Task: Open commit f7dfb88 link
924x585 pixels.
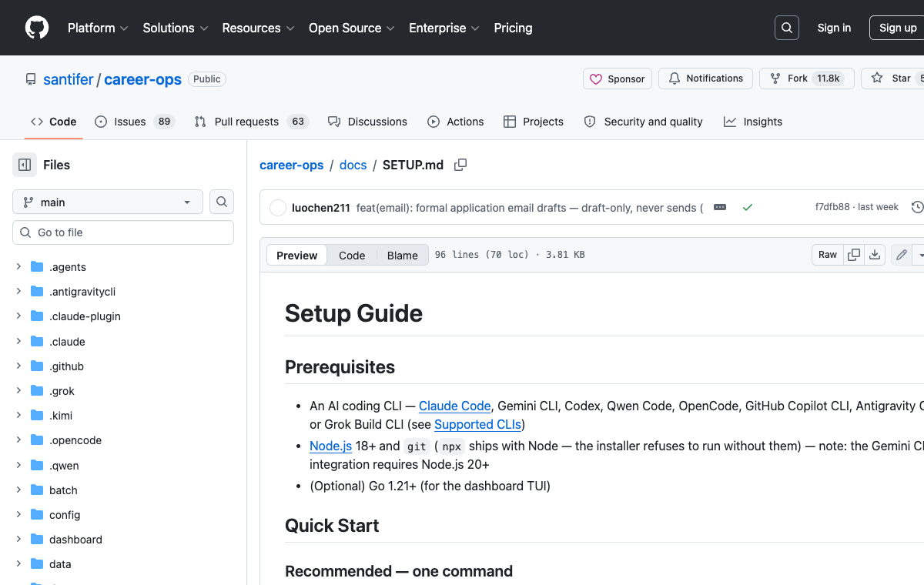Action: (x=832, y=207)
